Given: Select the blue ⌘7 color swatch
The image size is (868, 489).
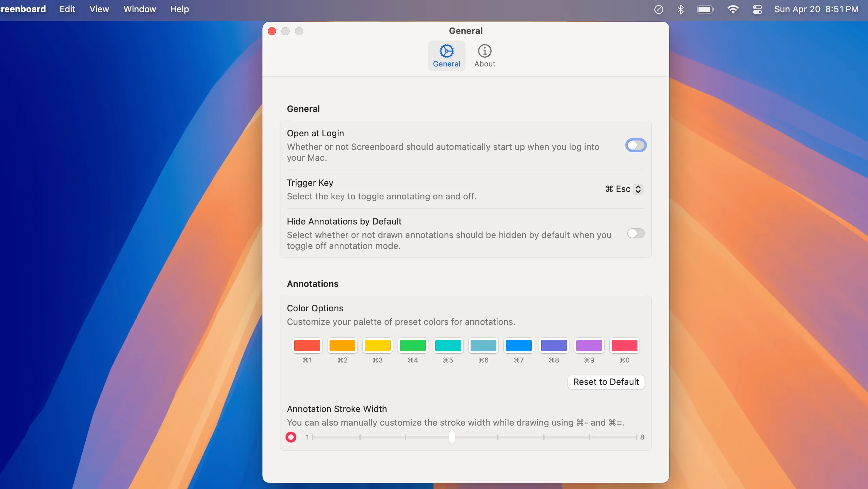Looking at the screenshot, I should (x=519, y=346).
